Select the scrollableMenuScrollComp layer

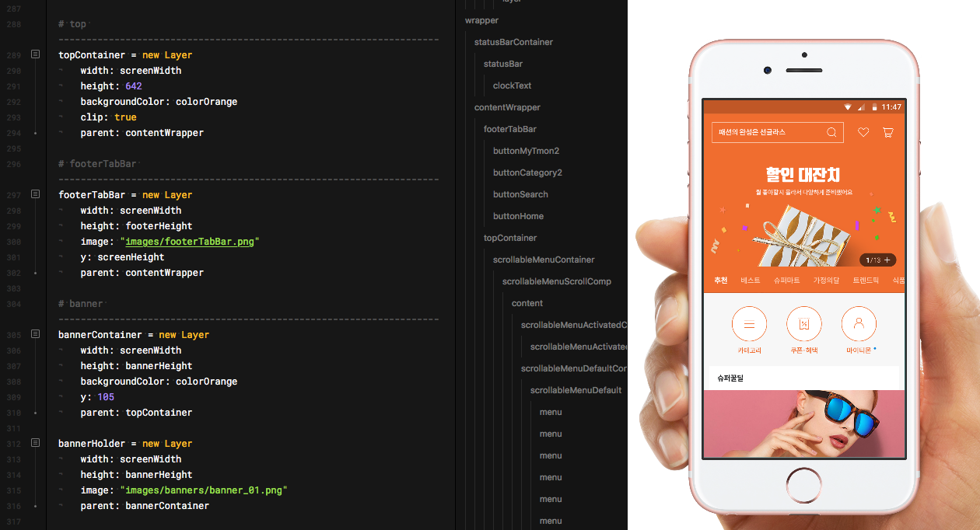click(557, 281)
